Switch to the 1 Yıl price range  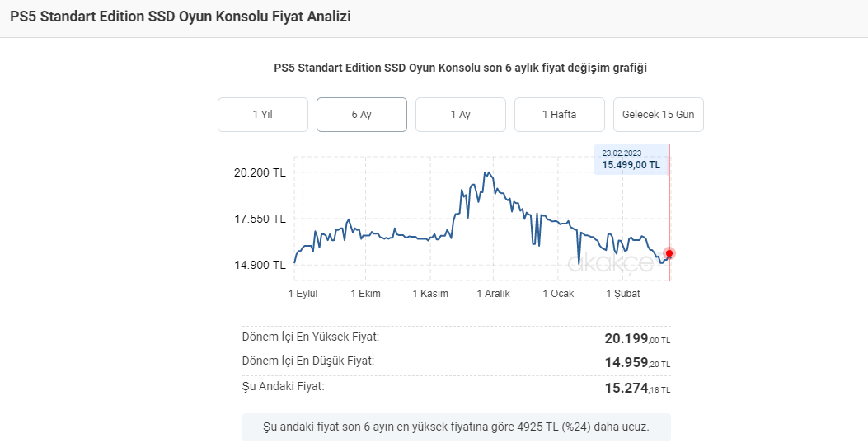pos(262,115)
